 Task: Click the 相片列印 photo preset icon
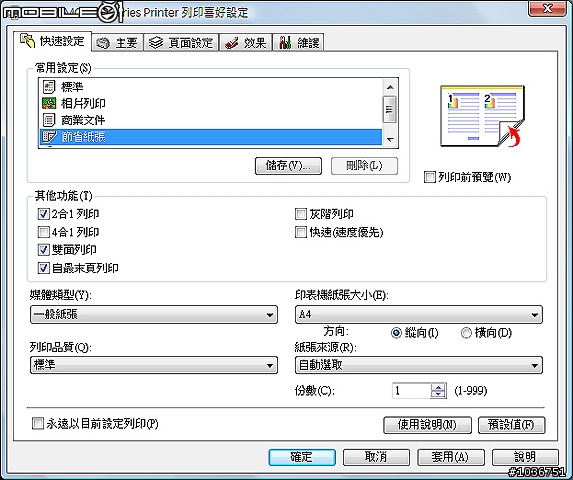(x=49, y=103)
